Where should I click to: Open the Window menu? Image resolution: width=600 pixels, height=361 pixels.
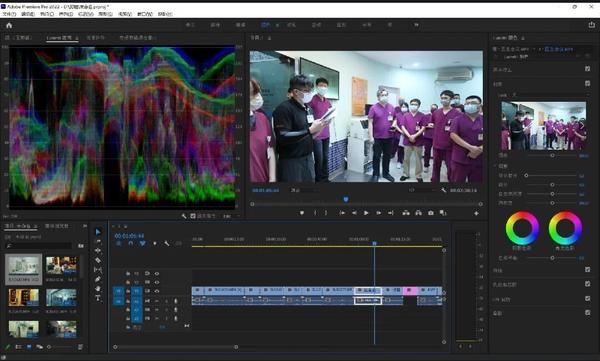point(145,14)
